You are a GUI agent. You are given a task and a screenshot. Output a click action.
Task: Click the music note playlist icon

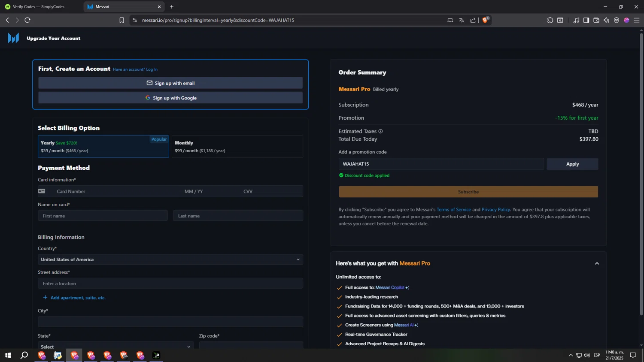click(576, 20)
